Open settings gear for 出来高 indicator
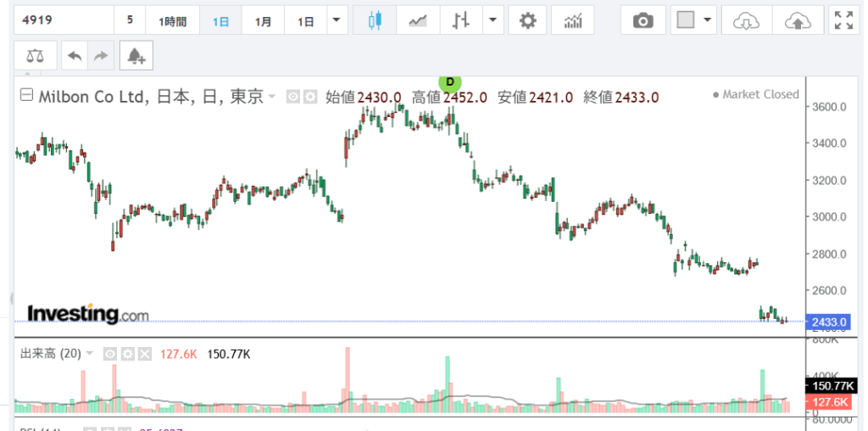This screenshot has height=431, width=868. (128, 354)
